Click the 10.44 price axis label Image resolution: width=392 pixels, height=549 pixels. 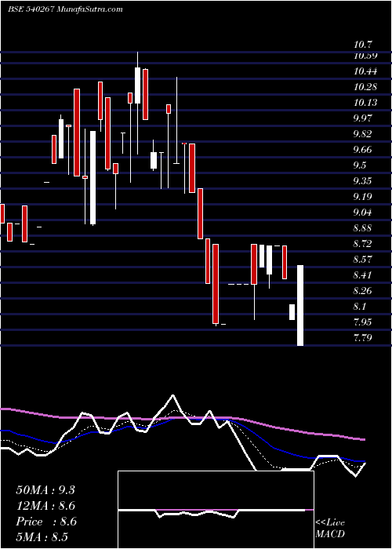pos(365,71)
